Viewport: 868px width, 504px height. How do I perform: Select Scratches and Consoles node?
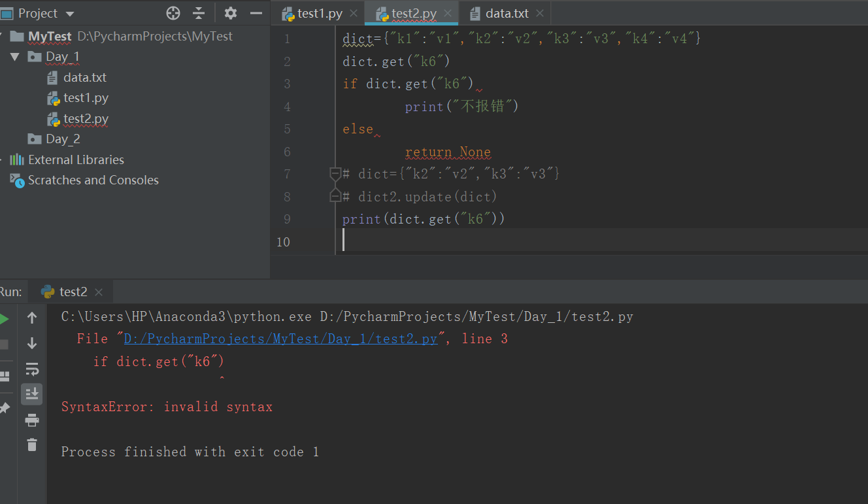(93, 180)
